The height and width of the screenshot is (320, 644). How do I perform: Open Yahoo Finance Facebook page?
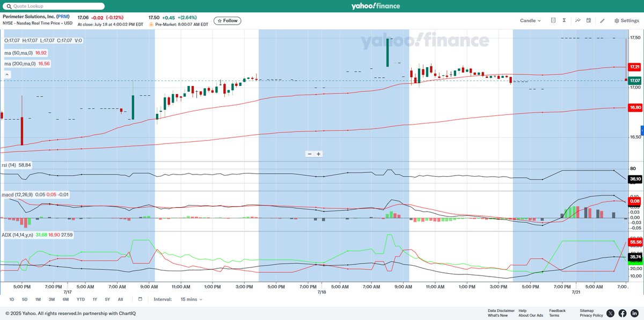(623, 313)
